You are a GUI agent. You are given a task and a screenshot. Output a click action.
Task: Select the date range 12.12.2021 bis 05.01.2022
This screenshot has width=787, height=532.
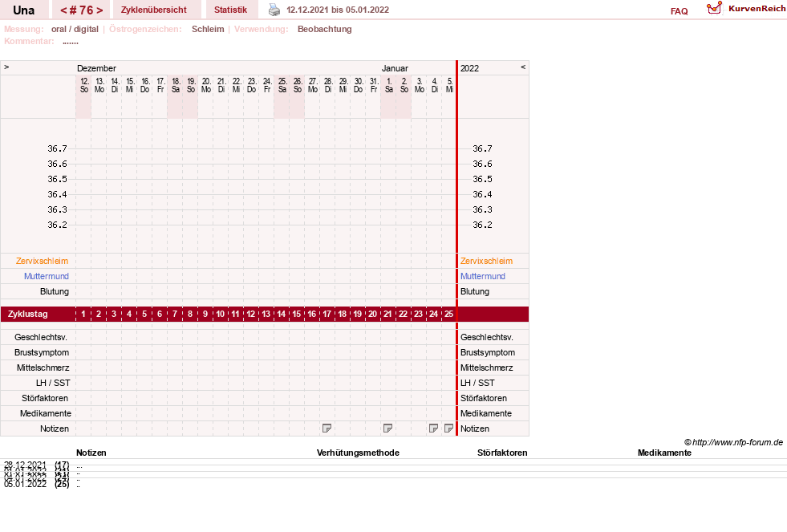click(x=338, y=10)
